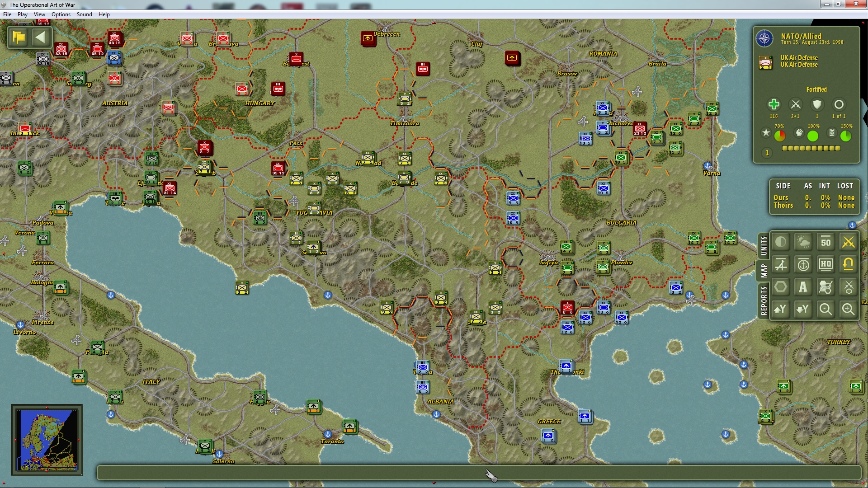
Task: Open the File menu
Action: click(x=7, y=14)
